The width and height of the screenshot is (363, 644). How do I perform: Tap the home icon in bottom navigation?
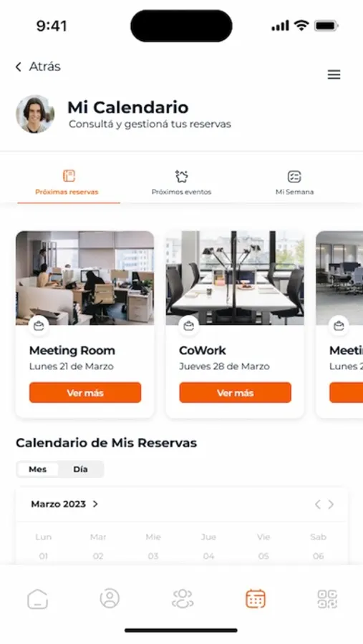coord(37,598)
